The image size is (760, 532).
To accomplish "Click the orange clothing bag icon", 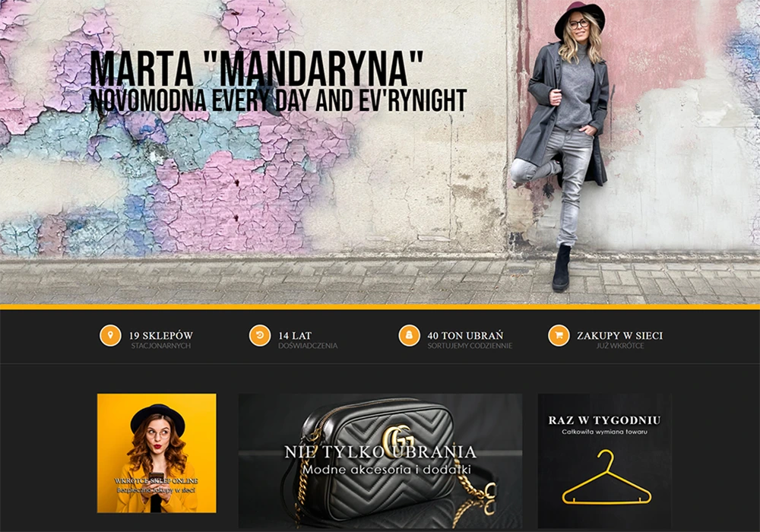I will click(409, 336).
